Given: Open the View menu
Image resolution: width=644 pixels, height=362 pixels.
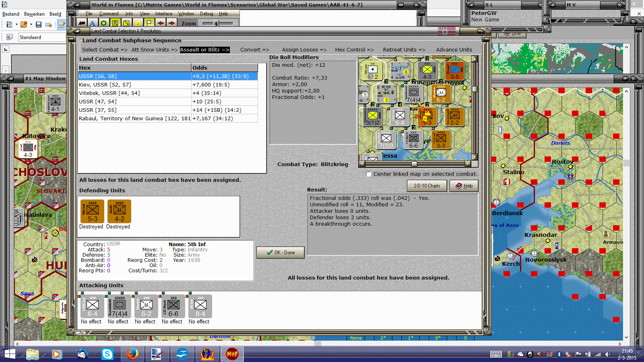Looking at the screenshot, I should [x=144, y=14].
